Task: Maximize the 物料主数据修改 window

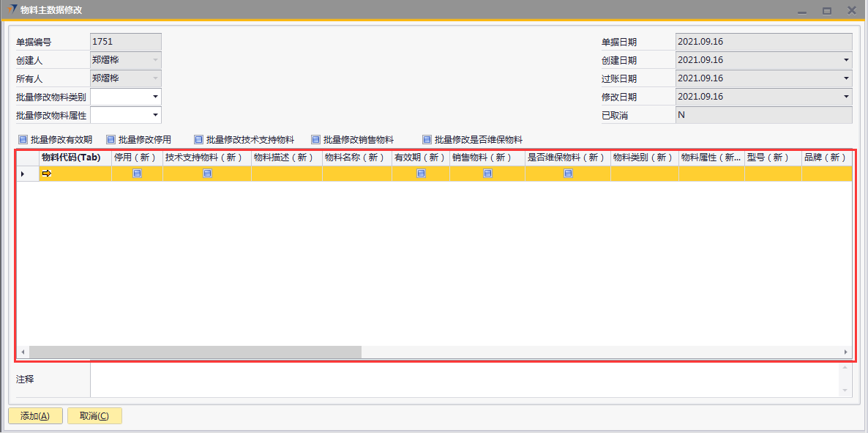Action: pos(827,10)
